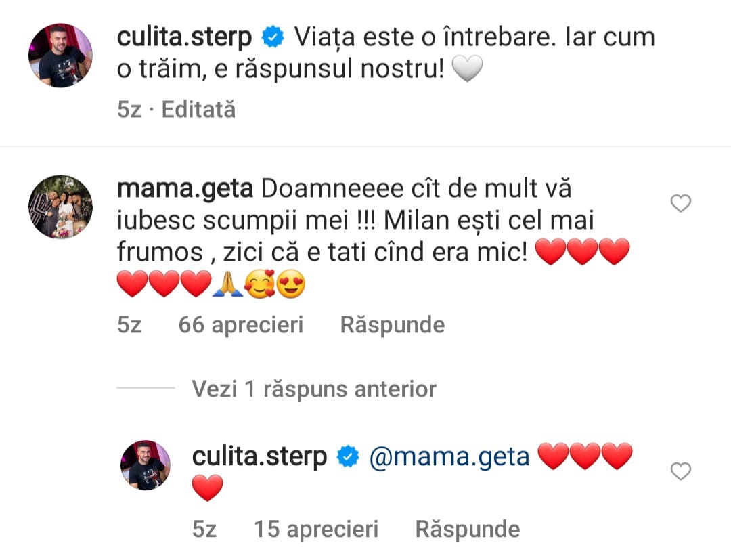Open the mama.geta username on the comment
731x560 pixels.
pyautogui.click(x=185, y=189)
